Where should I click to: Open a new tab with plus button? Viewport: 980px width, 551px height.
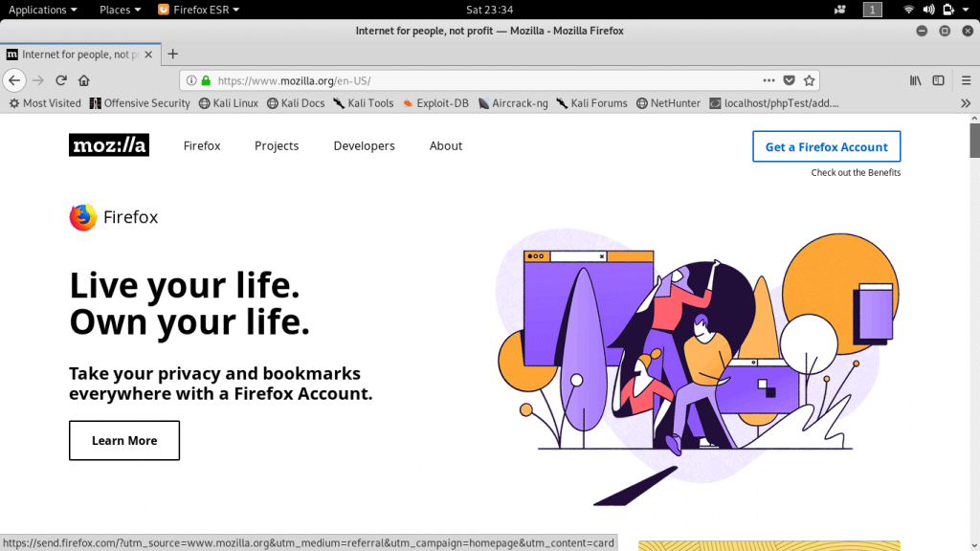pos(173,55)
